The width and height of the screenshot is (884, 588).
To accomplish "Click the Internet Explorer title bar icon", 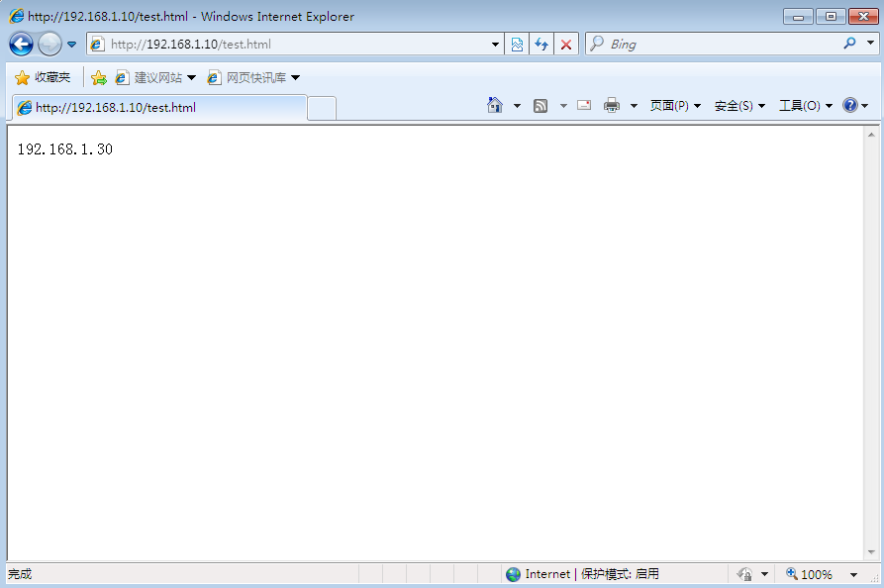I will [x=17, y=16].
